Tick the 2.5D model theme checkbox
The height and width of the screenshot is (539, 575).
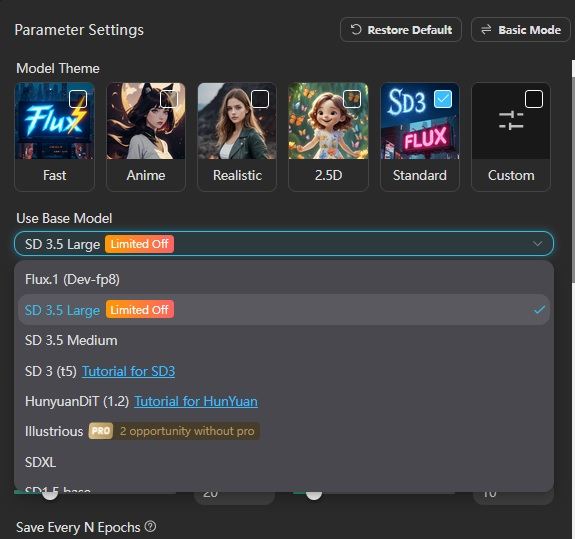pyautogui.click(x=351, y=99)
